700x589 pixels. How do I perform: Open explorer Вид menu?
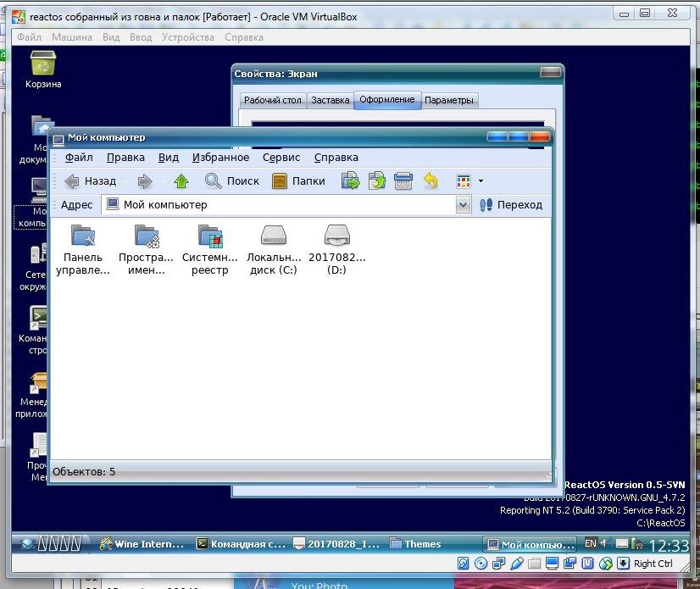pyautogui.click(x=169, y=158)
